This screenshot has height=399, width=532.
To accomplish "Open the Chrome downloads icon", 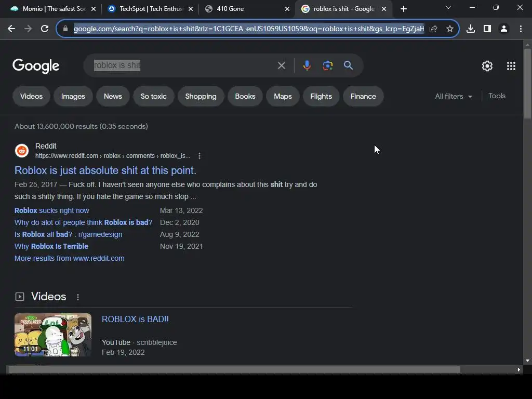I will pyautogui.click(x=471, y=29).
